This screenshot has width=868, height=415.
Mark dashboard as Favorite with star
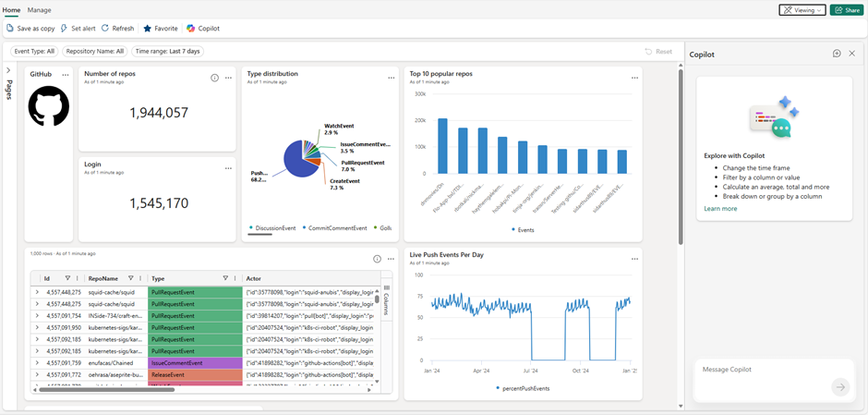click(x=148, y=29)
